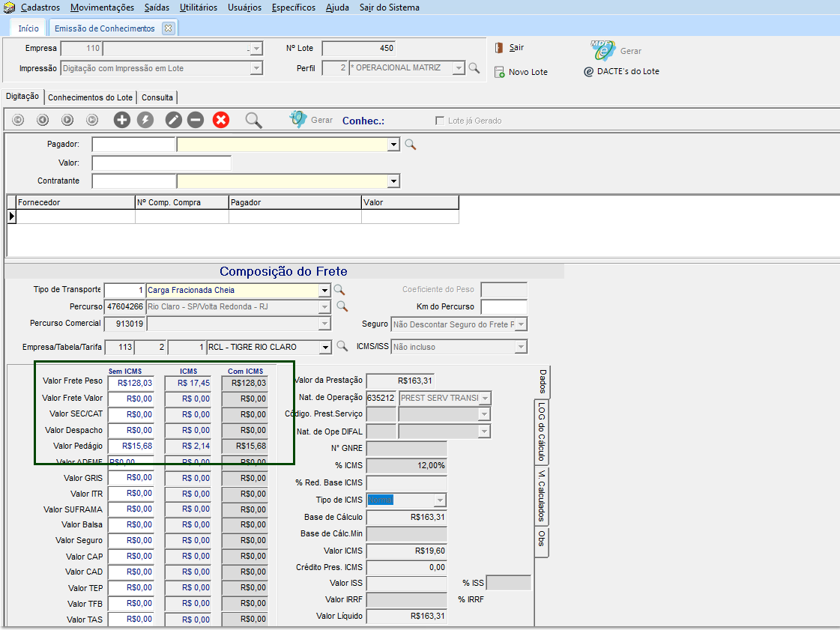Click the Km do Percurso field
Image resolution: width=840 pixels, height=630 pixels.
504,306
